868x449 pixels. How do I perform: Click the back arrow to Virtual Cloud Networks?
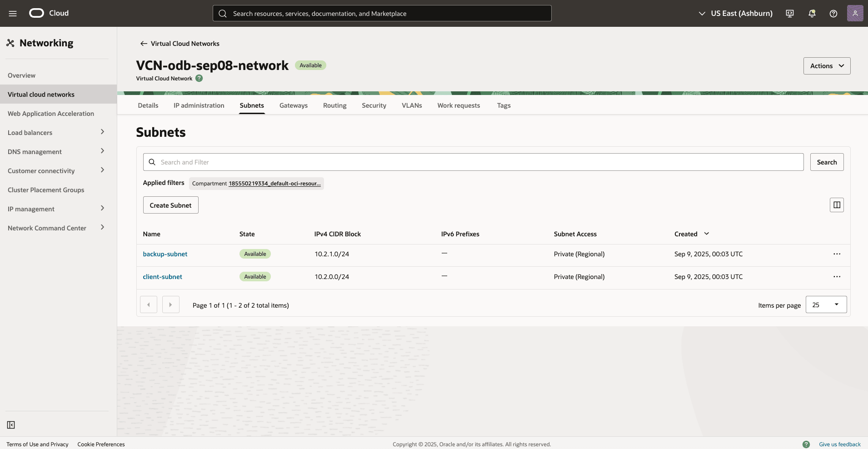pyautogui.click(x=143, y=43)
